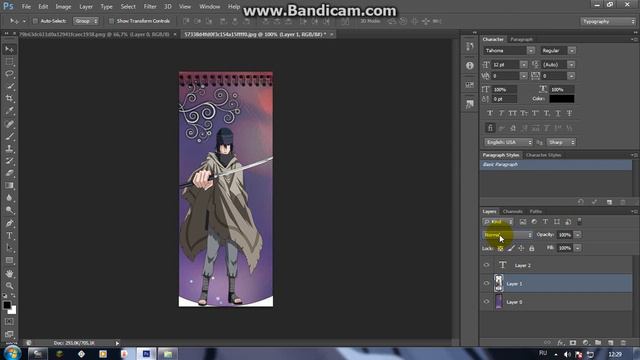The image size is (640, 360).
Task: Select the Zoom tool in toolbox
Action: click(9, 286)
